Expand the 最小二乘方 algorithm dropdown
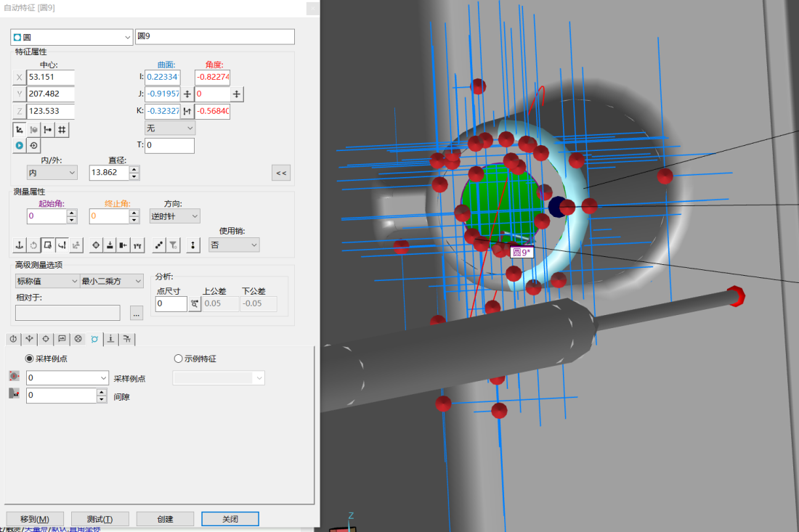 (112, 281)
